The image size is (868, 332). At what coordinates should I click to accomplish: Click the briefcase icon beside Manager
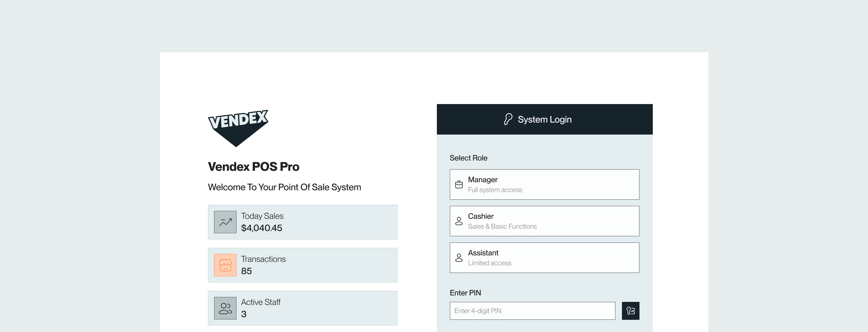[459, 185]
